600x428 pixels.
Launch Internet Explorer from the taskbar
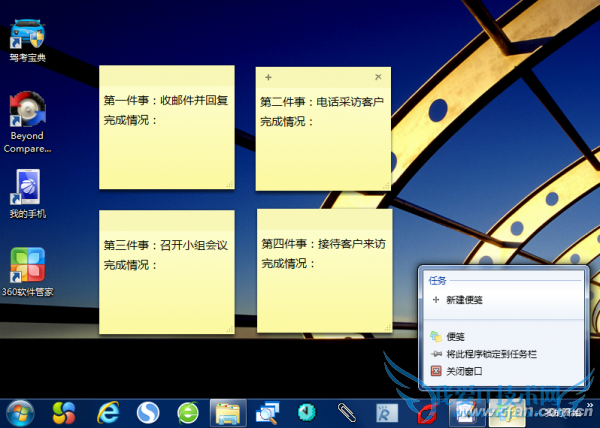[108, 413]
